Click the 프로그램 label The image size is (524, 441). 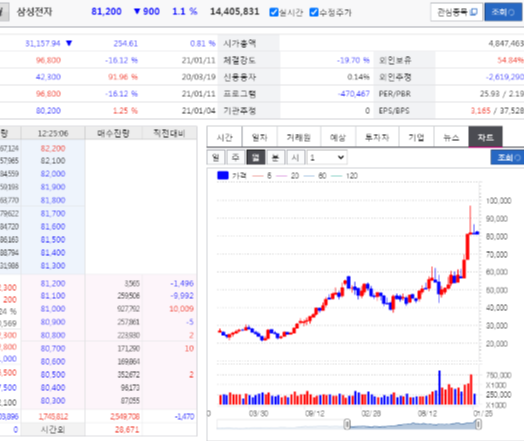240,94
